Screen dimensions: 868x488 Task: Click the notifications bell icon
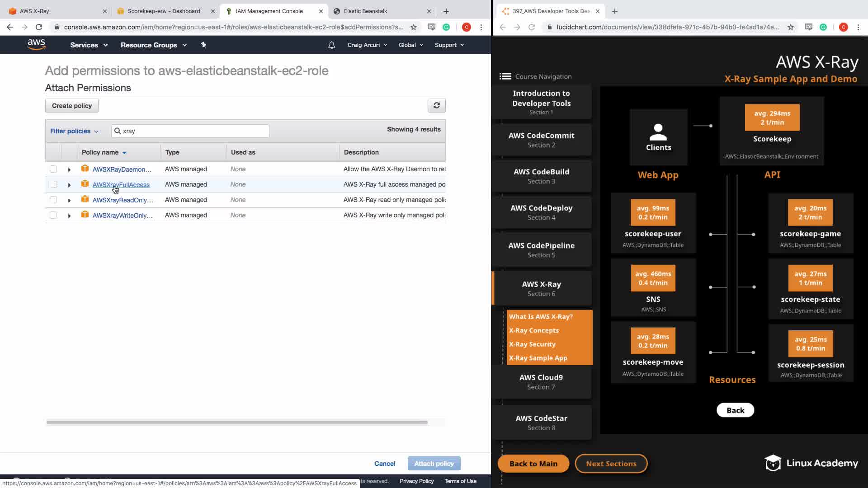pos(331,45)
